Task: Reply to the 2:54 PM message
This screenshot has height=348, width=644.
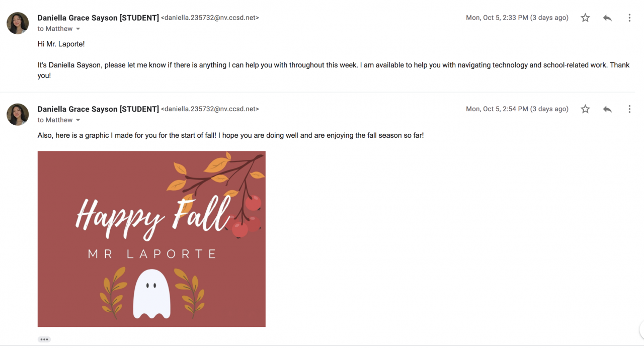Action: coord(607,109)
